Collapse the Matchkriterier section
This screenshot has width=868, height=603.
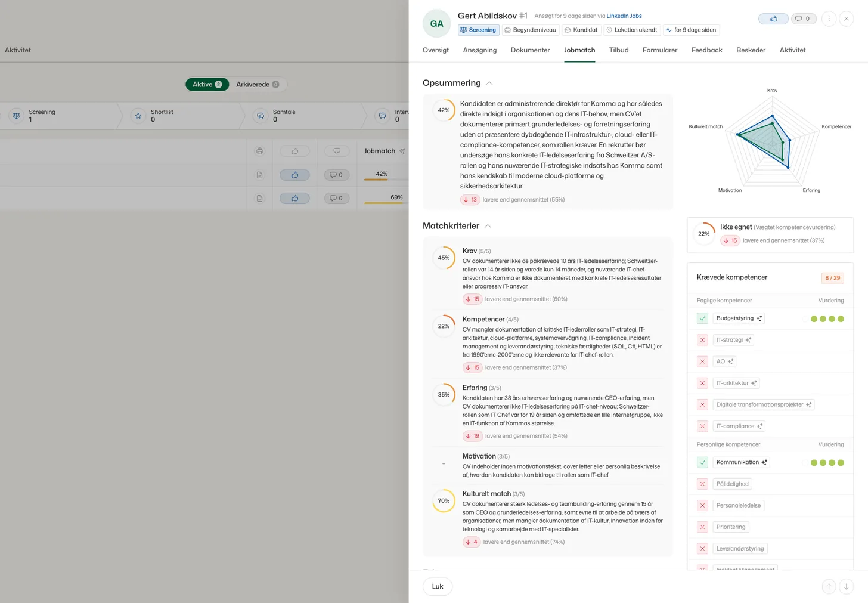pos(488,226)
